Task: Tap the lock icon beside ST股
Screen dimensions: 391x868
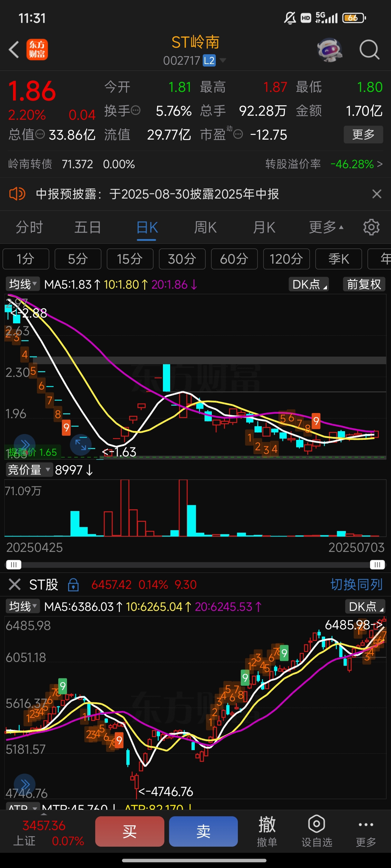Action: point(73,584)
